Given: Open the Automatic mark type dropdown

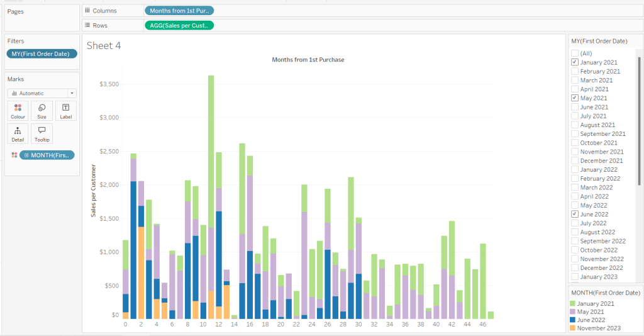Looking at the screenshot, I should pos(42,93).
